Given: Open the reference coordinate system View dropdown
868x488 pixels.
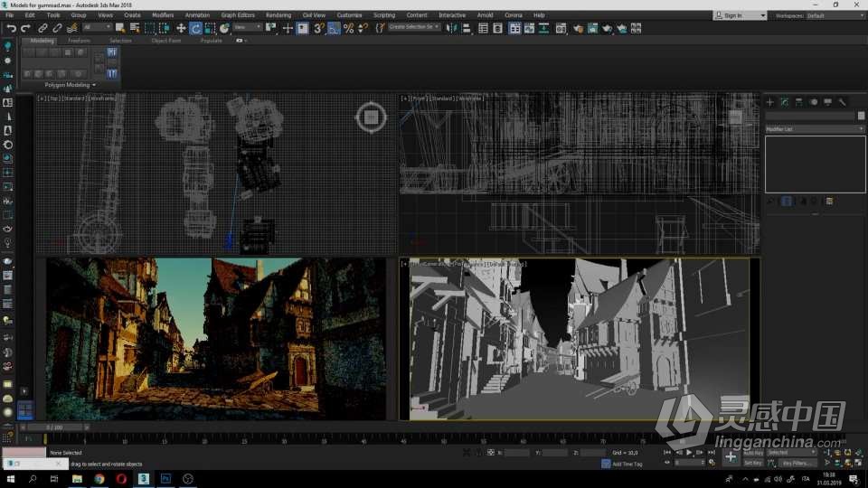Looking at the screenshot, I should point(247,26).
